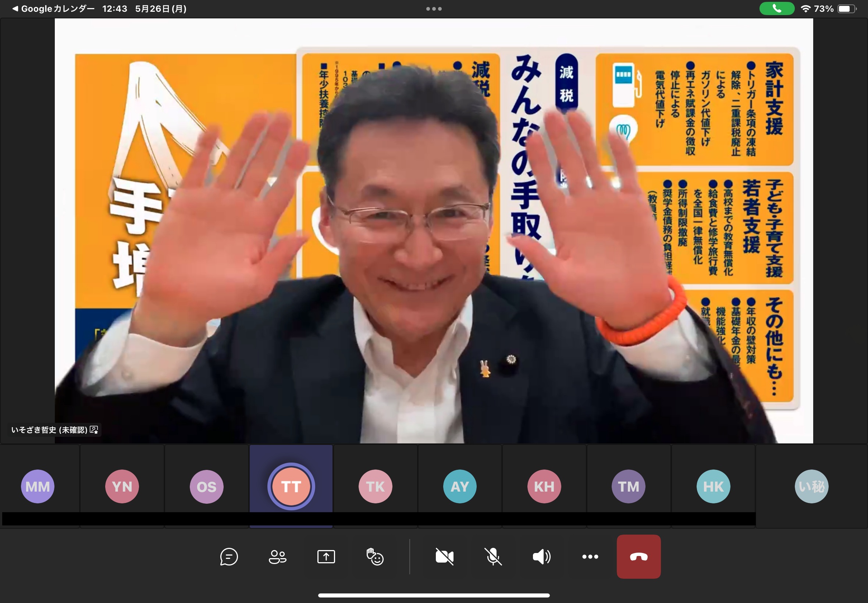The height and width of the screenshot is (603, 868).
Task: Unmute the microphone
Action: 493,557
